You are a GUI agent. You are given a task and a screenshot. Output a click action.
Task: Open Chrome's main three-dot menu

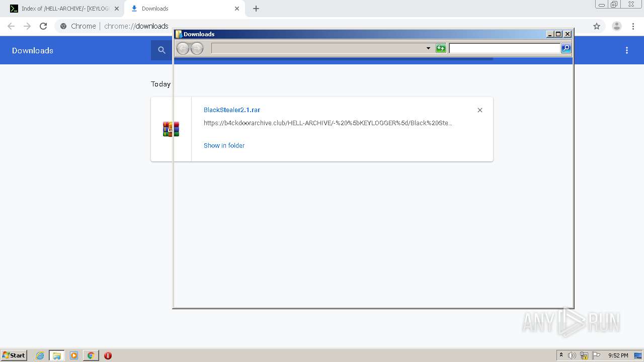coord(633,26)
